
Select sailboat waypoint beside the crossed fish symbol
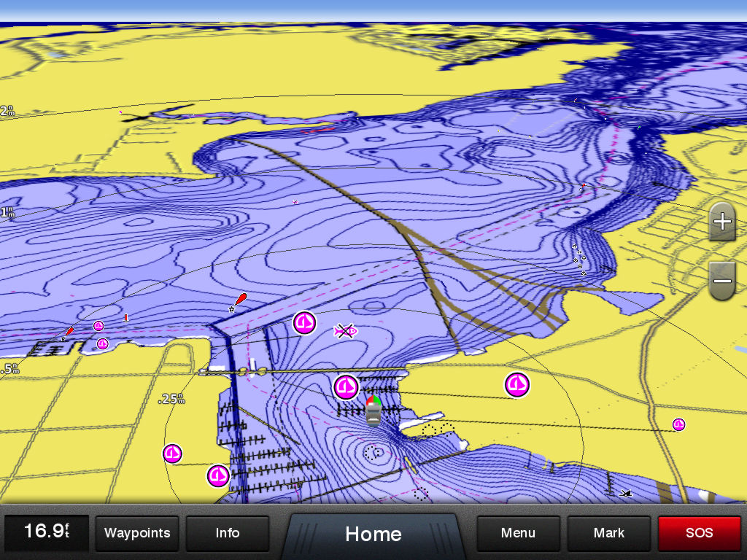[304, 323]
